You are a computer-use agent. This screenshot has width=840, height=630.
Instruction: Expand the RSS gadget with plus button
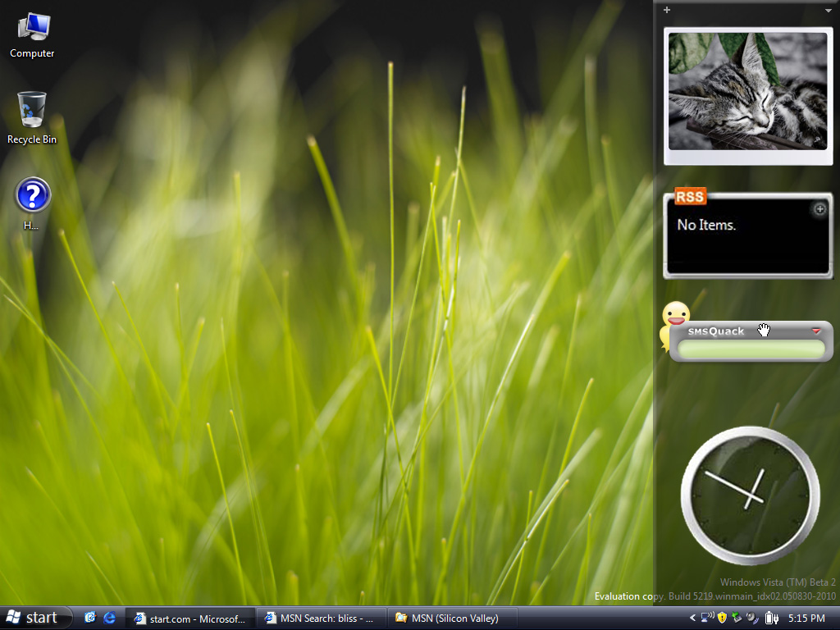tap(819, 209)
